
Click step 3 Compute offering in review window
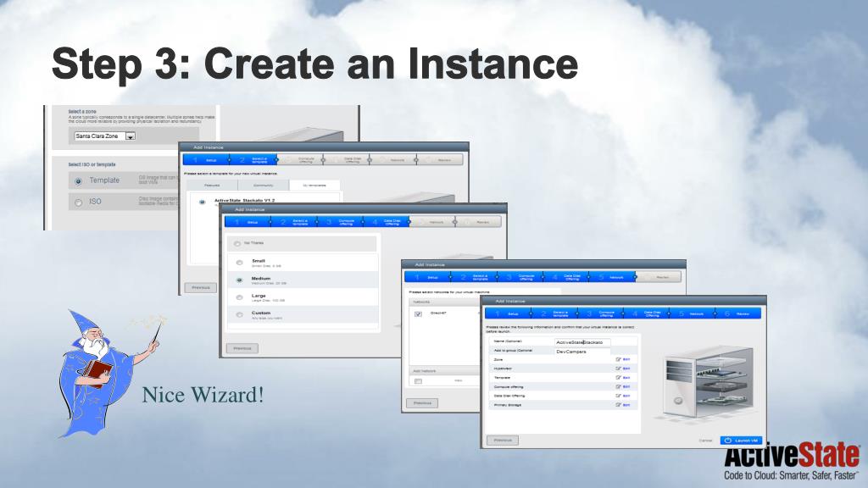[x=600, y=313]
